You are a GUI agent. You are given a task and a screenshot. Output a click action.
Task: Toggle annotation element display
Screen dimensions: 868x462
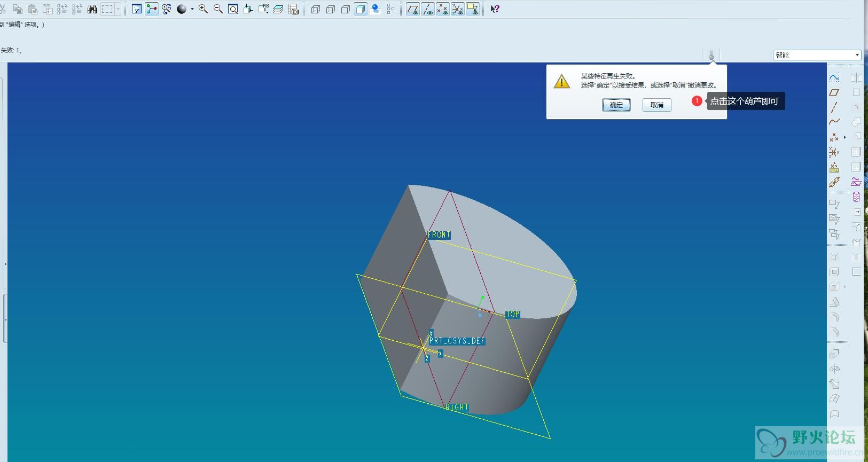(472, 9)
